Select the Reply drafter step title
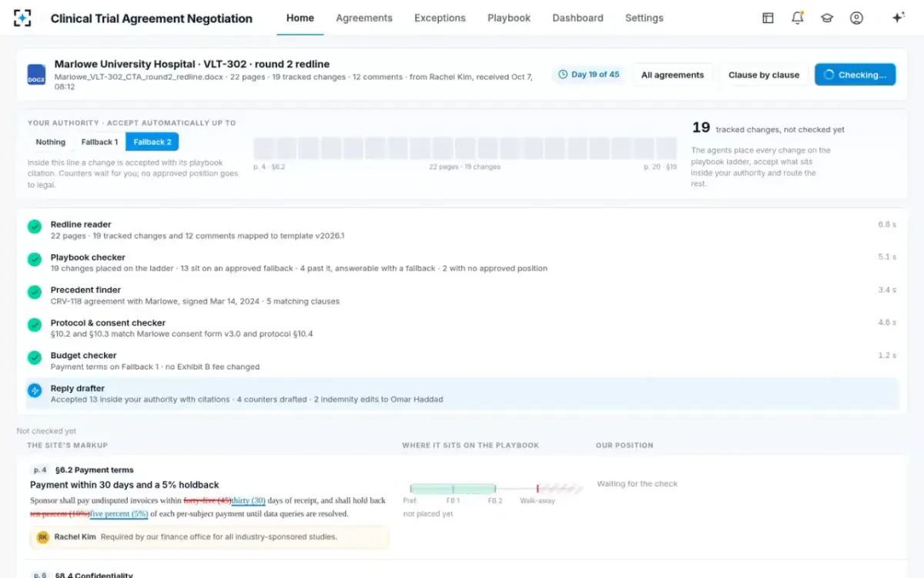This screenshot has width=924, height=578. click(78, 388)
